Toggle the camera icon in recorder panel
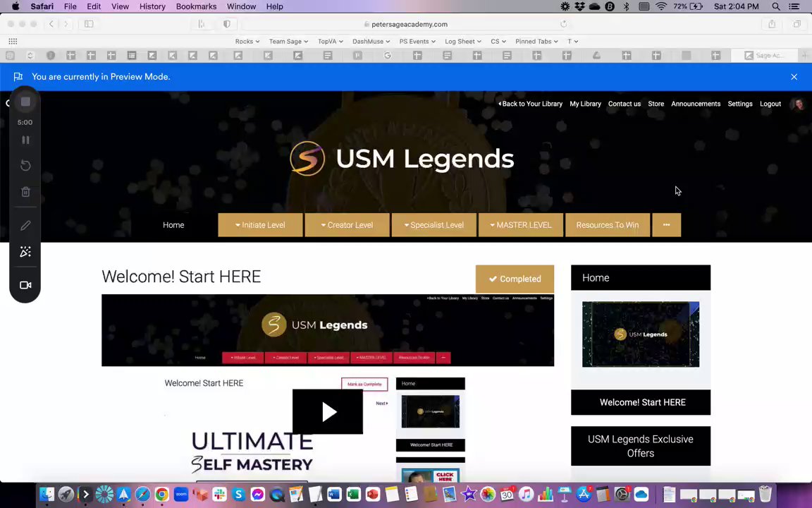Viewport: 812px width, 508px height. (25, 285)
